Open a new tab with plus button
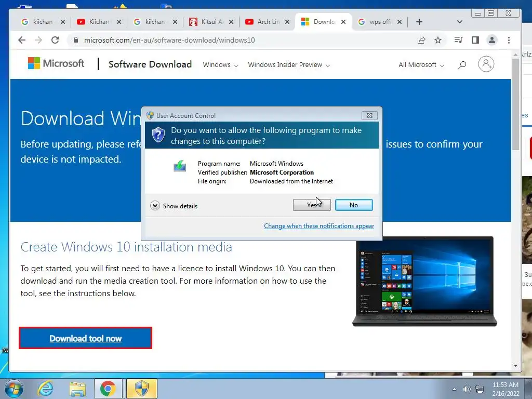 coord(419,22)
